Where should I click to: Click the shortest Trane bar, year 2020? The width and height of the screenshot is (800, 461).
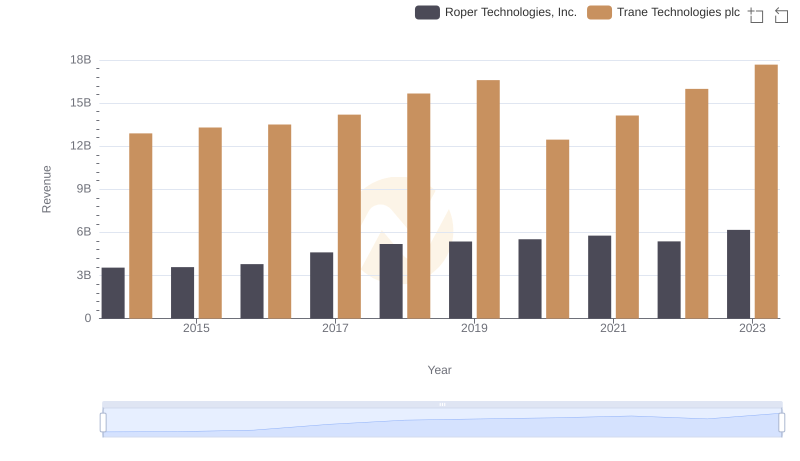558,229
